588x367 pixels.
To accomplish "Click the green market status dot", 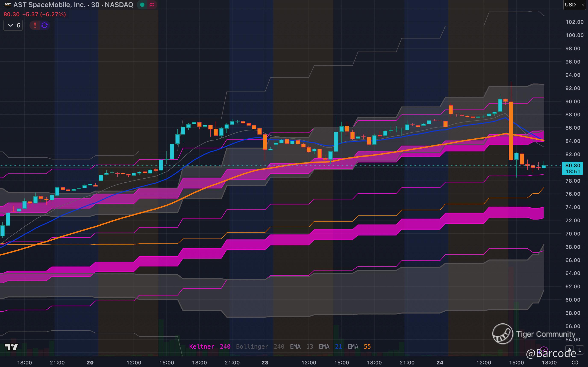I will (x=142, y=5).
